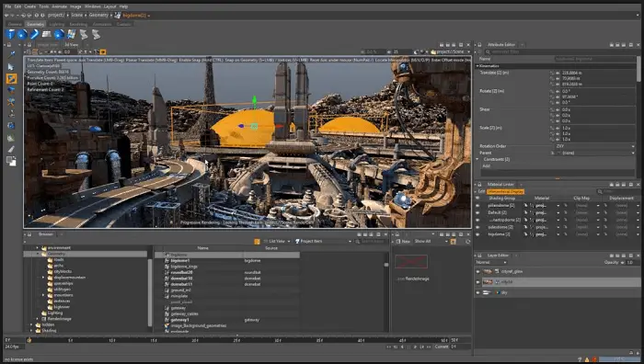Image resolution: width=644 pixels, height=364 pixels.
Task: Select the arrow select tool in left toolbar
Action: click(11, 66)
